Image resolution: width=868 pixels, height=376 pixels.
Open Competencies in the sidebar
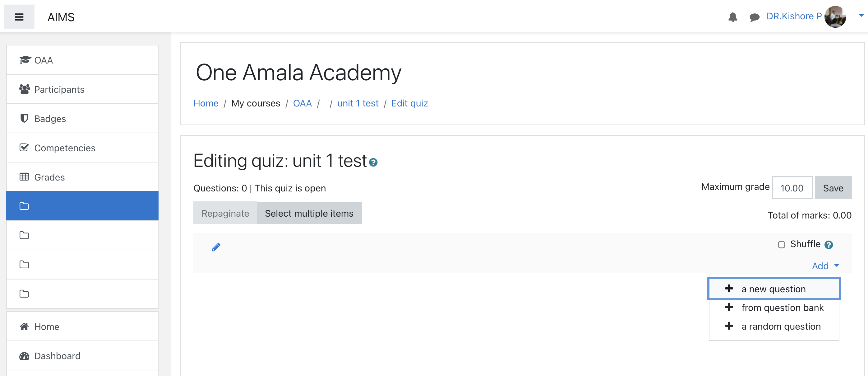coord(64,148)
